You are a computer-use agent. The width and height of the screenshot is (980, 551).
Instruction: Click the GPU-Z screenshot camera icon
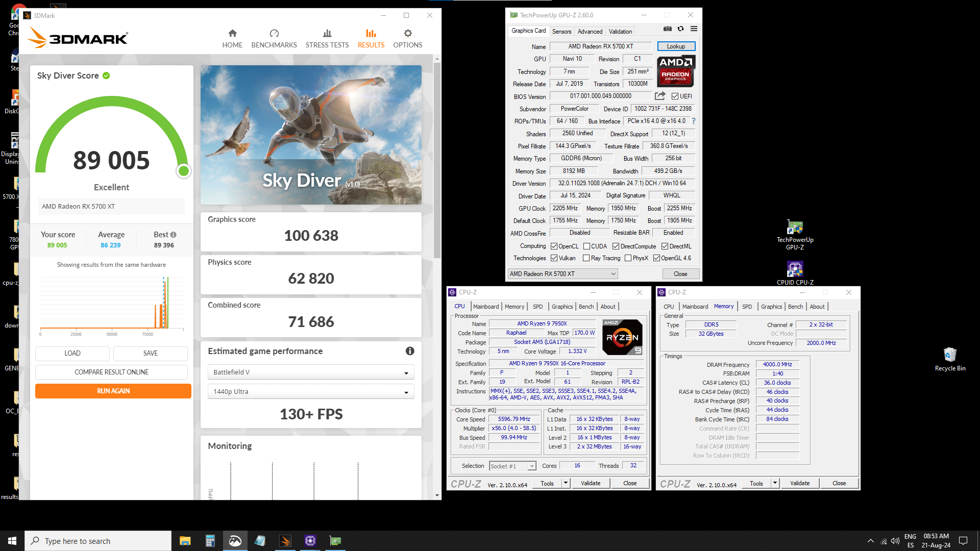(668, 29)
